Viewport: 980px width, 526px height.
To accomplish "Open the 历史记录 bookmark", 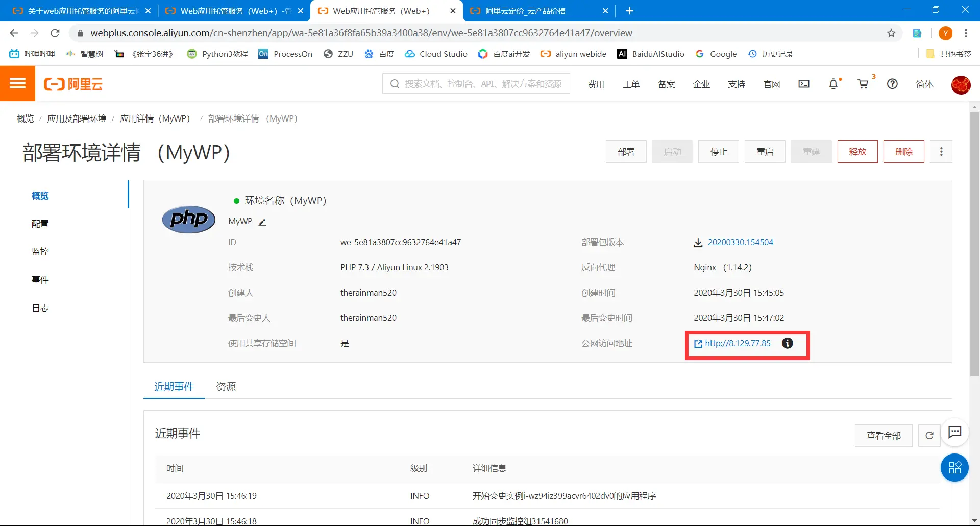I will [x=770, y=54].
